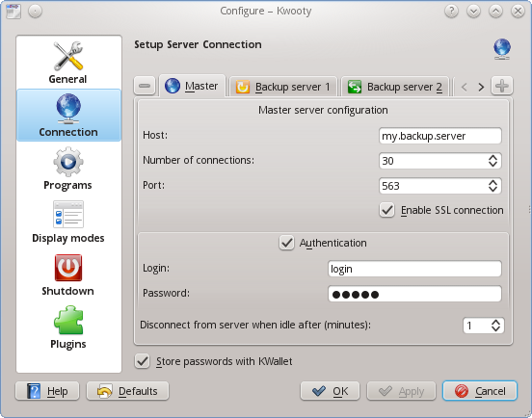
Task: Open the Plugins settings page
Action: [68, 327]
